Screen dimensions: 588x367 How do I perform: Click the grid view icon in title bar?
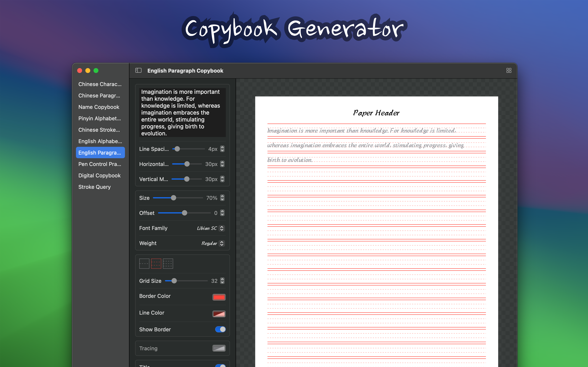509,70
